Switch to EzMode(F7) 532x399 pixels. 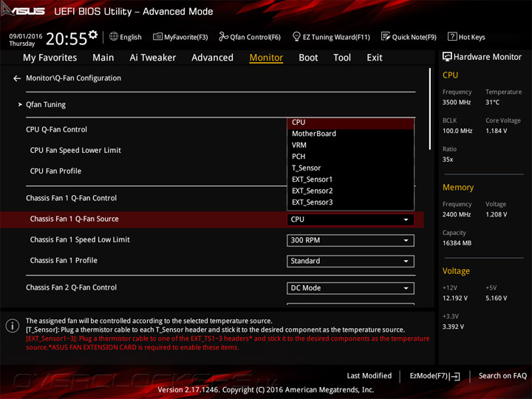pos(434,376)
